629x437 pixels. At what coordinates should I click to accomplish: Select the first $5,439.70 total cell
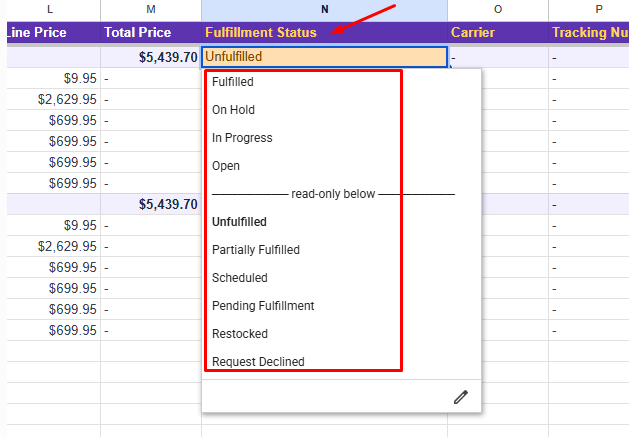pos(151,57)
